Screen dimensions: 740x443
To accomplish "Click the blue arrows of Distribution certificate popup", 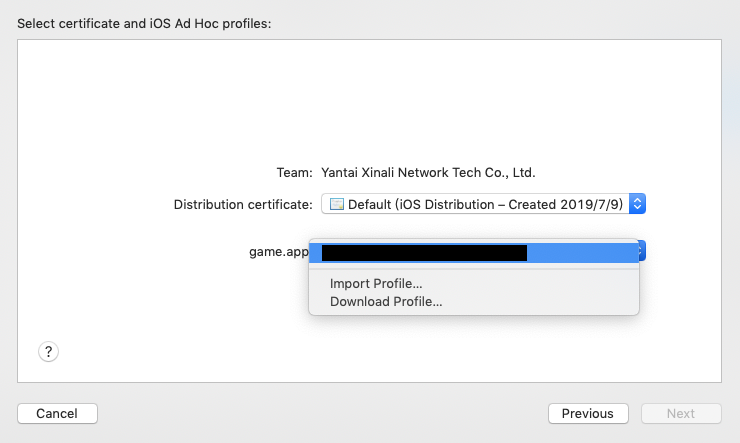I will [637, 204].
